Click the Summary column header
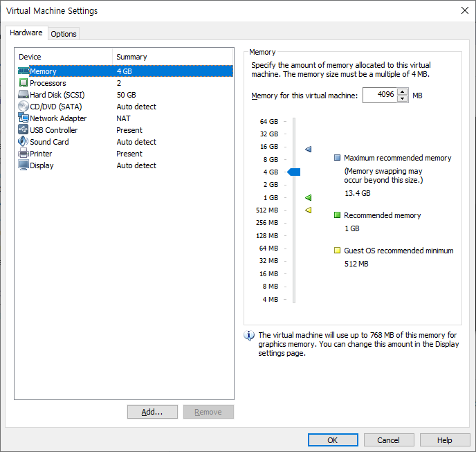 [x=173, y=57]
